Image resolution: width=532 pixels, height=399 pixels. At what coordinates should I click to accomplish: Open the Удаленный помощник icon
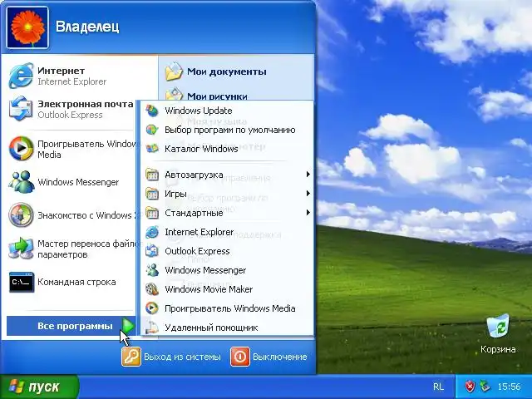[x=152, y=328]
